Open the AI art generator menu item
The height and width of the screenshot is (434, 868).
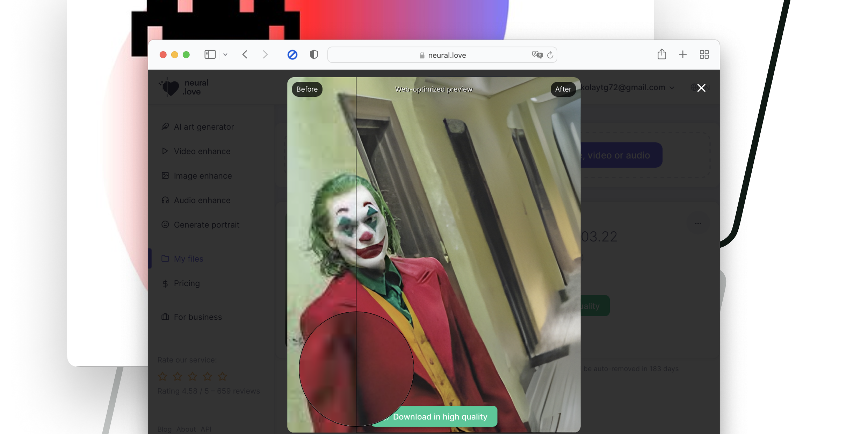[x=204, y=126]
